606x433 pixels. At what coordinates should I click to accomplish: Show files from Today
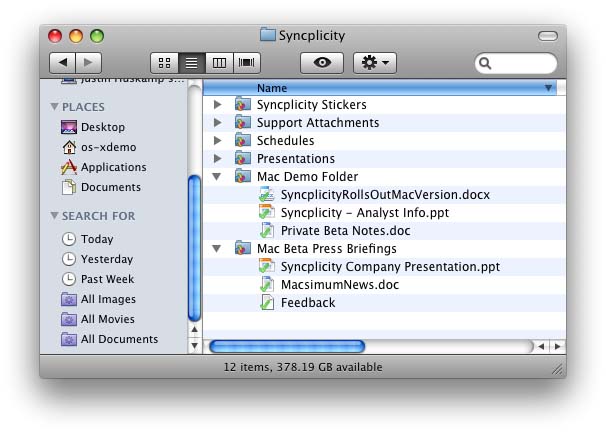[88, 239]
